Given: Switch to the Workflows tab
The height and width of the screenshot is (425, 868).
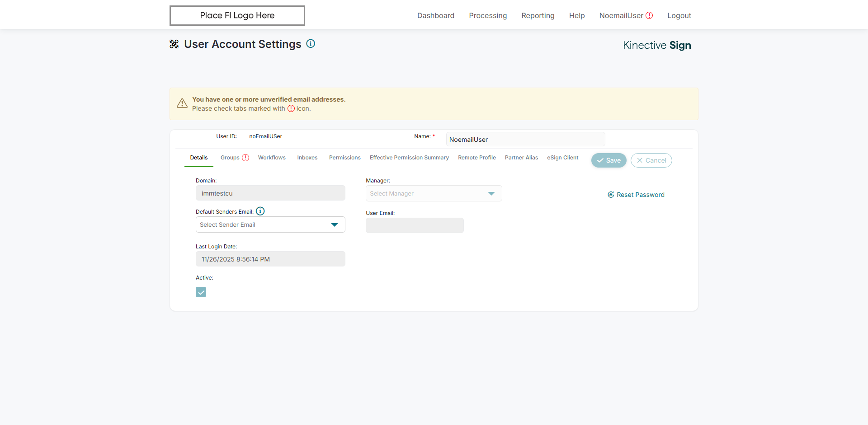Looking at the screenshot, I should coord(272,158).
